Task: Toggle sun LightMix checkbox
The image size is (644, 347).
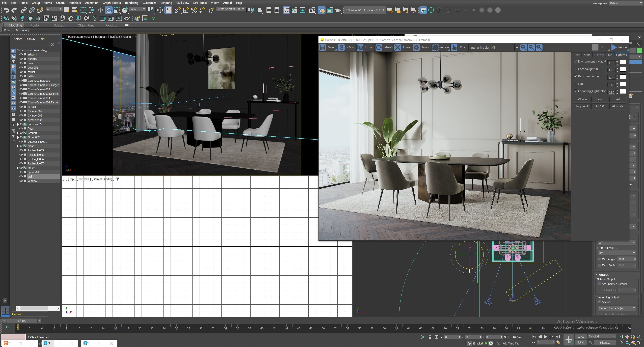Action: (575, 84)
